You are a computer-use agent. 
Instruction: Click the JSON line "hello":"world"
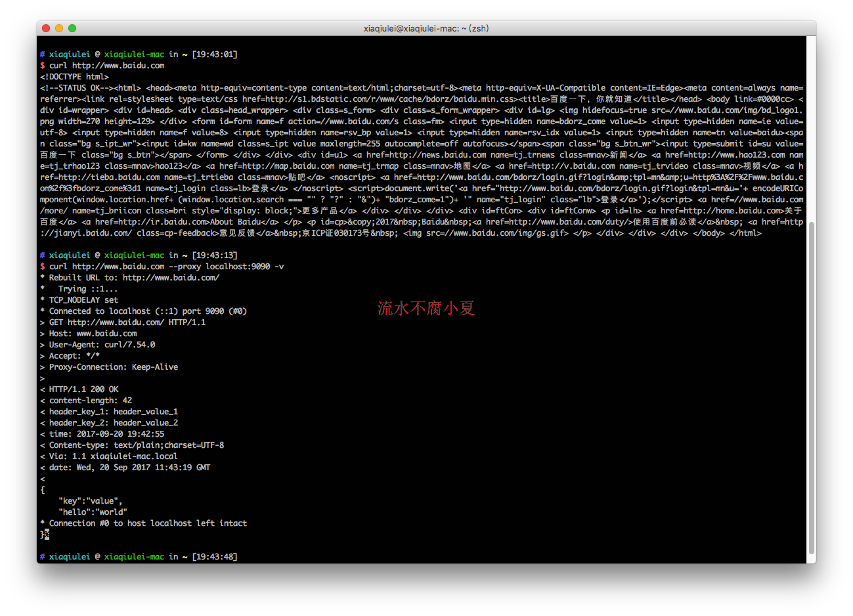tap(93, 512)
